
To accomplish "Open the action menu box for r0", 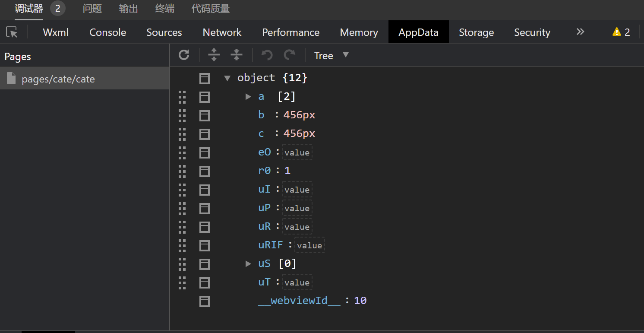I will (205, 171).
